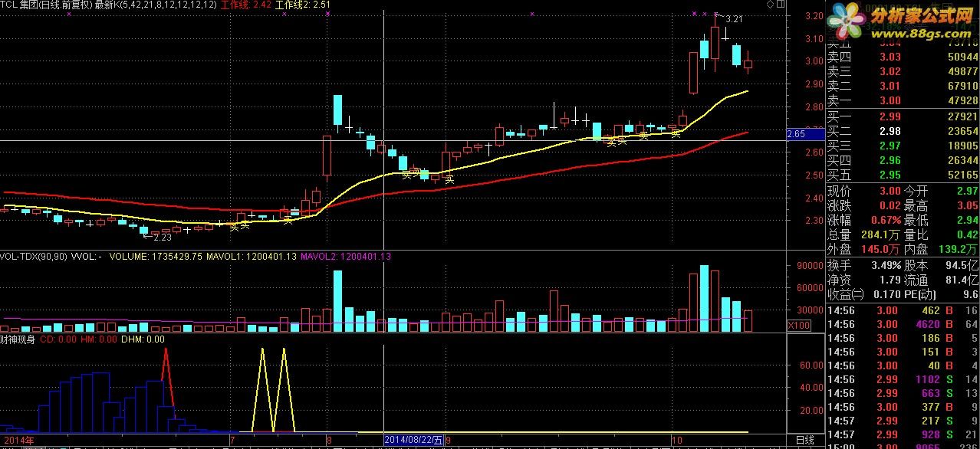Click the 换手 3.49% value
The height and width of the screenshot is (449, 980).
point(886,265)
